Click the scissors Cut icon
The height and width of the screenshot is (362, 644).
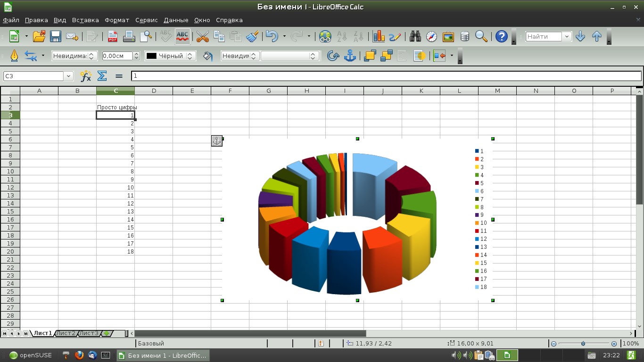202,36
